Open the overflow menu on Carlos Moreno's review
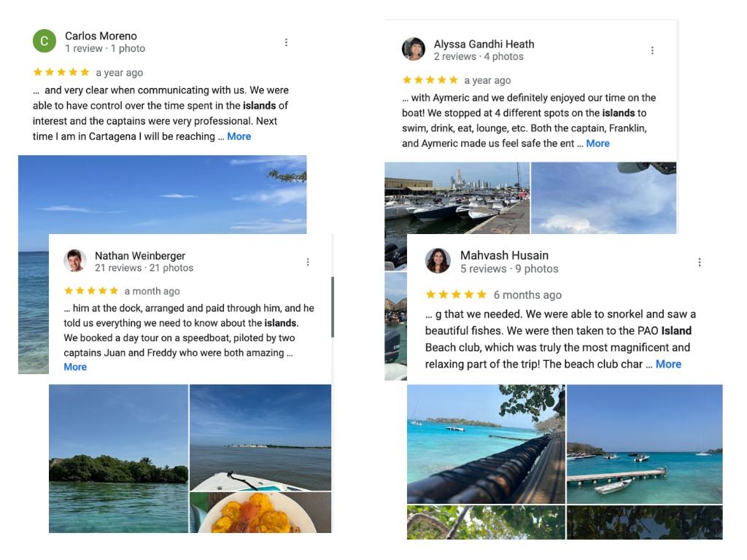This screenshot has height=560, width=747. tap(286, 42)
